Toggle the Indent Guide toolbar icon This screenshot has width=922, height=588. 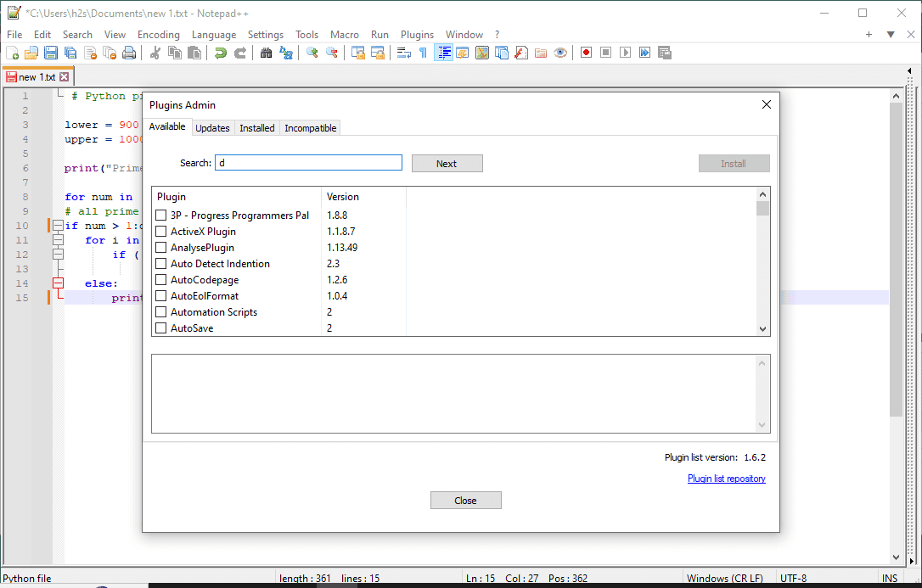tap(443, 53)
